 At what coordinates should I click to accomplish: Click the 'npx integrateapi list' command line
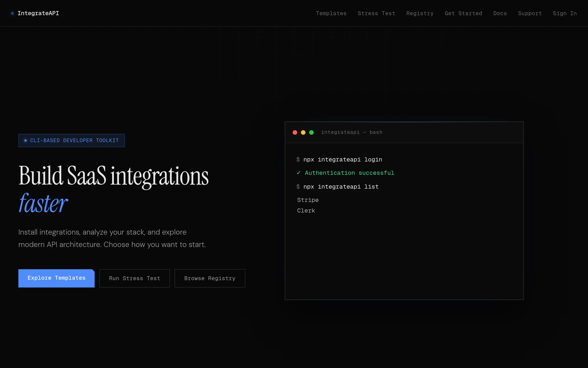[337, 187]
